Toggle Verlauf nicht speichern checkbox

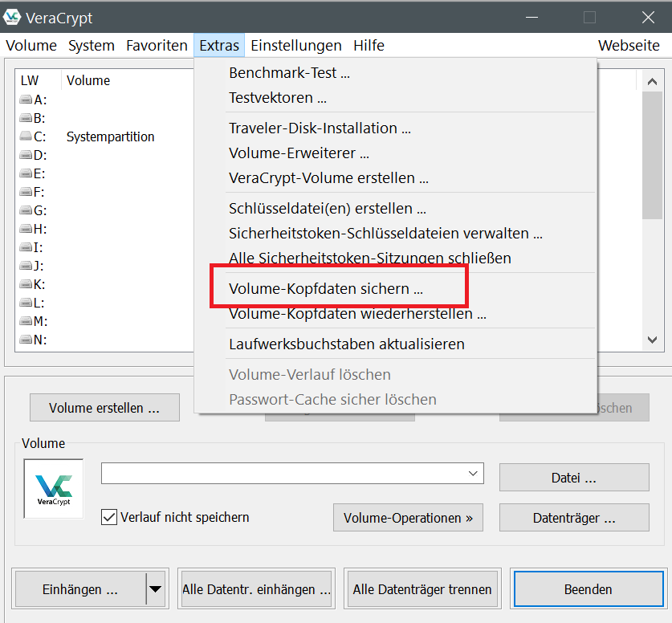coord(109,517)
